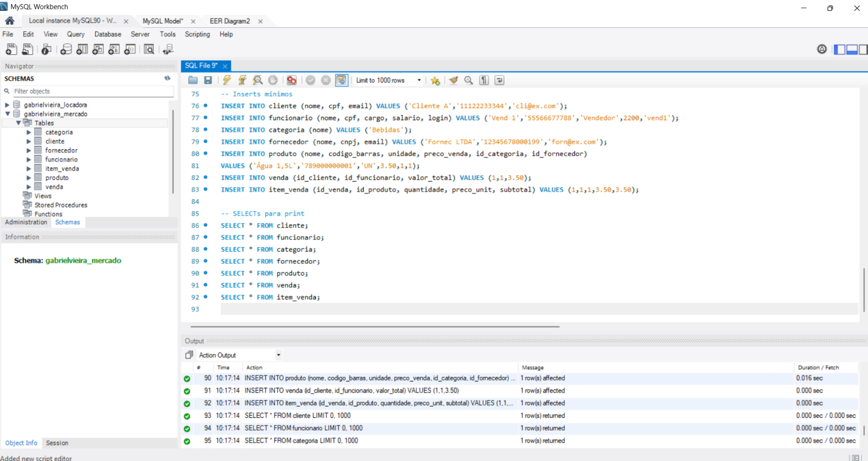The image size is (868, 461).
Task: Expand the gabrielvieira_locadora schema
Action: pyautogui.click(x=7, y=105)
